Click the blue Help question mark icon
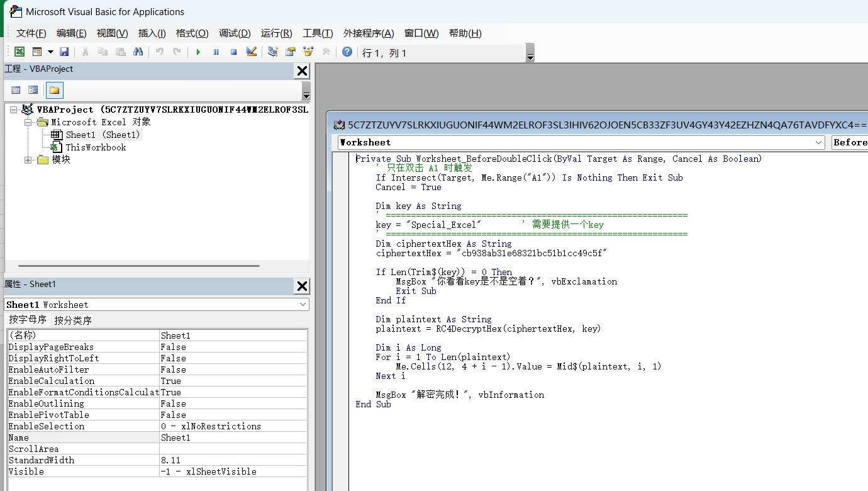 click(x=347, y=52)
